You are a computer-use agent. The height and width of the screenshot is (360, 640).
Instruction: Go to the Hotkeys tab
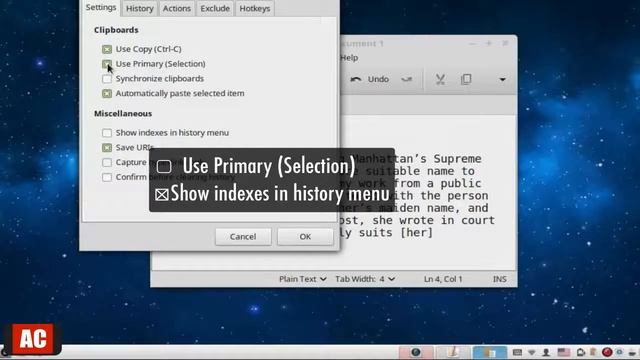(255, 9)
